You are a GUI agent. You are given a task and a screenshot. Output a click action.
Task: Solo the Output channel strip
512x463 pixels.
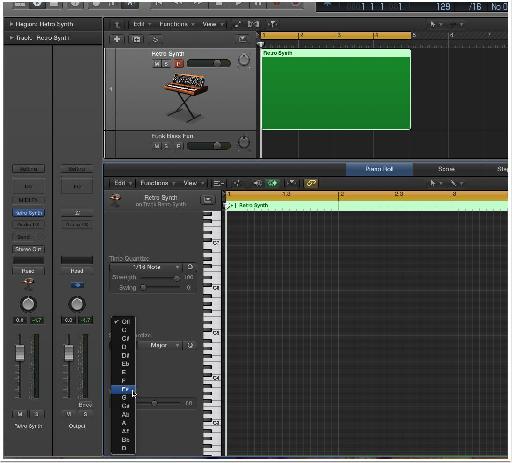tap(85, 414)
